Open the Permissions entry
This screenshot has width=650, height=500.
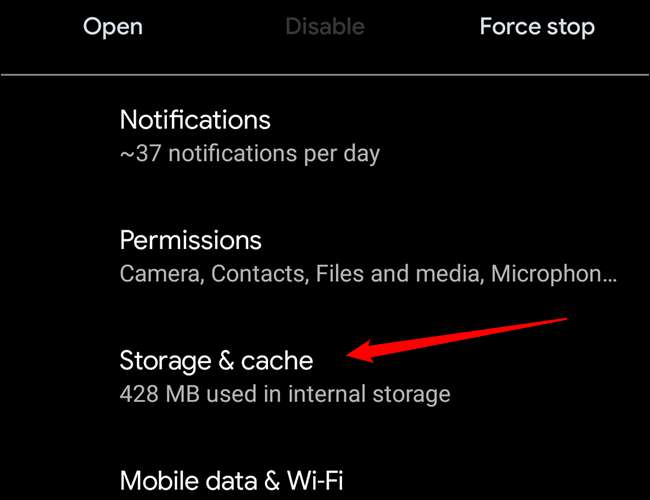(x=190, y=241)
